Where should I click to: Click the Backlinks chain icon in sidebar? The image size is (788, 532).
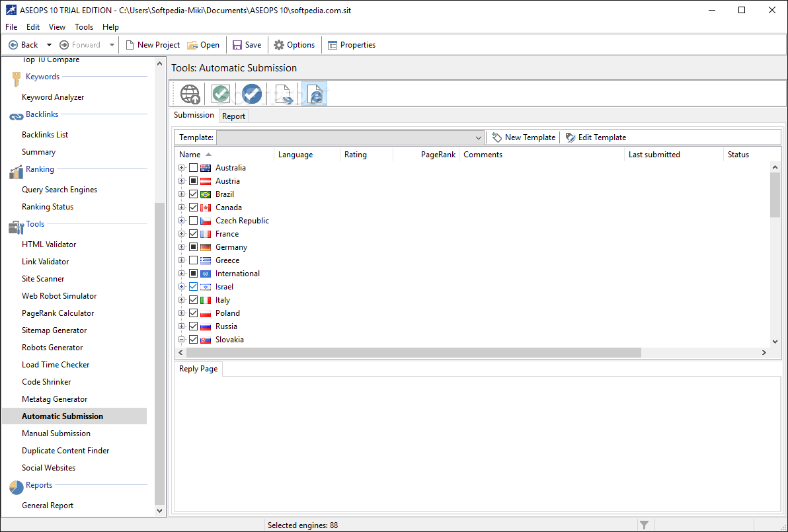click(x=16, y=116)
